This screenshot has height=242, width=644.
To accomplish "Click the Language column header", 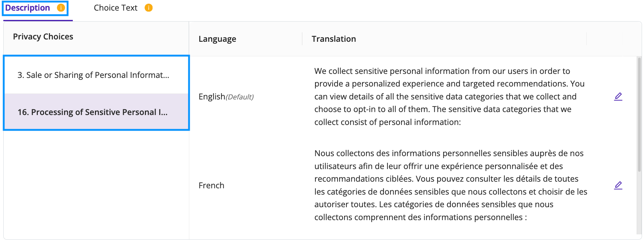I will tap(217, 39).
